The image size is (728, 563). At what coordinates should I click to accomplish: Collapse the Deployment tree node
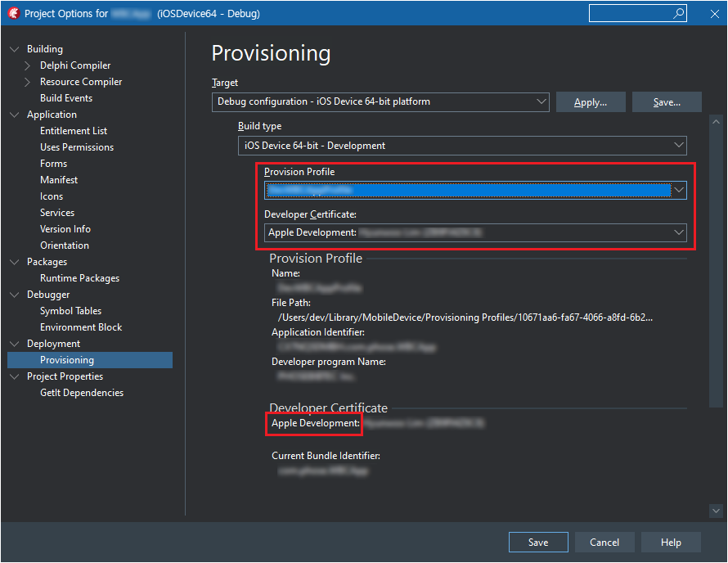tap(15, 344)
